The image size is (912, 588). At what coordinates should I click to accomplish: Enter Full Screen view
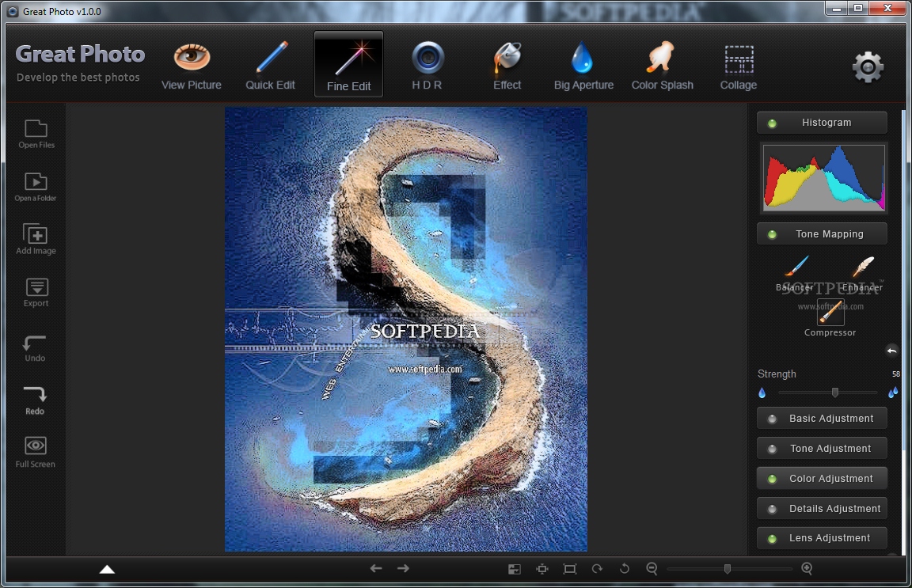coord(36,453)
